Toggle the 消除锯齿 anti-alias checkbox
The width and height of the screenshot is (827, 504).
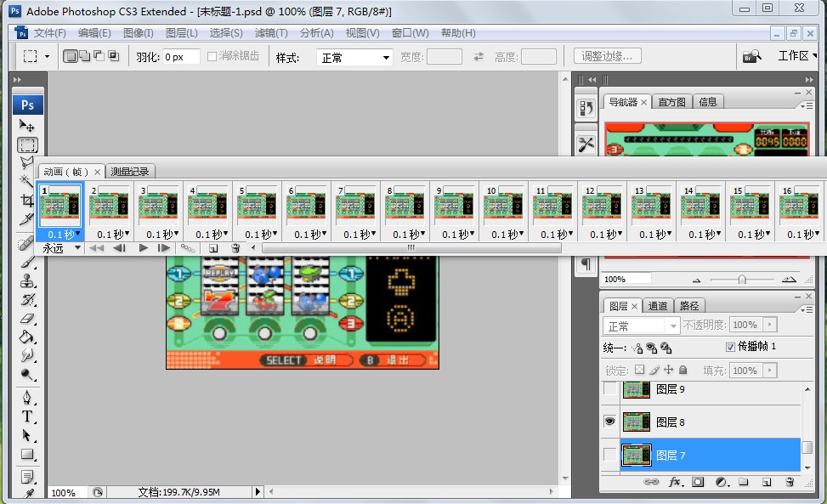212,56
